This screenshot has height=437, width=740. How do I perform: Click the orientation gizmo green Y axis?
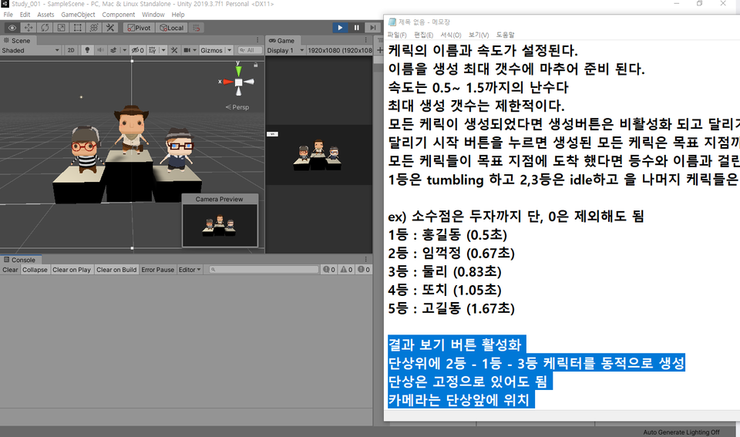[239, 70]
